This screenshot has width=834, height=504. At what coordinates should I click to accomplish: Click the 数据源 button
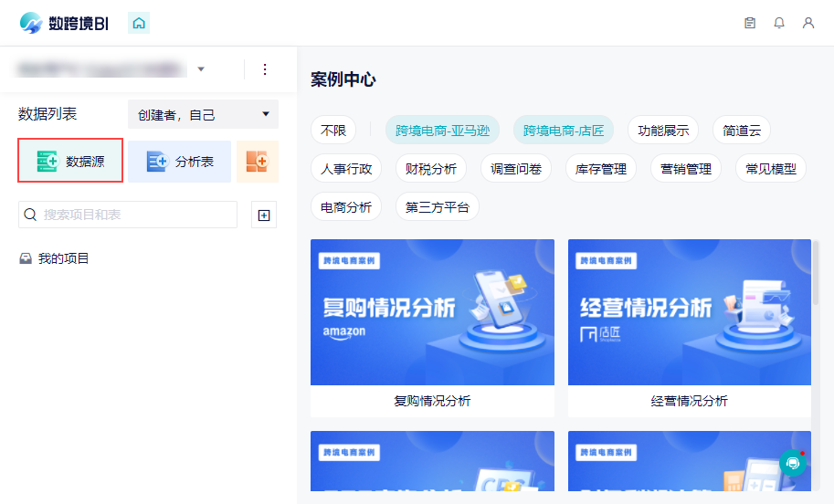(x=70, y=161)
